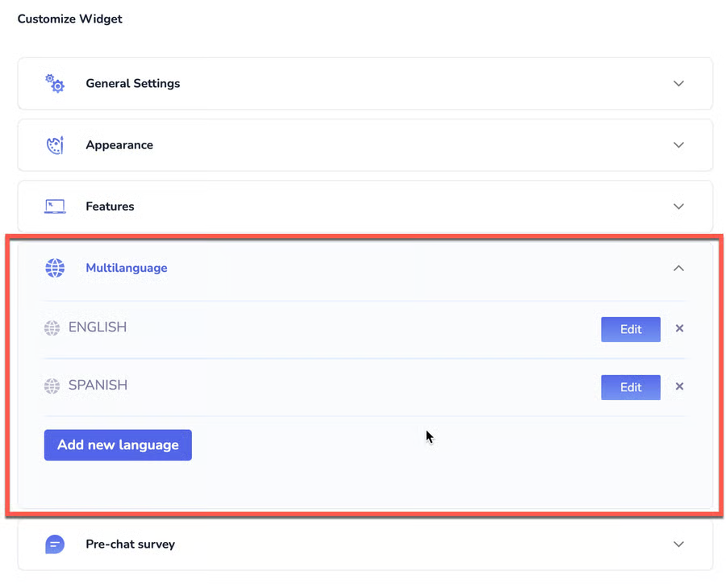Open the Appearance section title
Viewport: 726px width, 588px height.
119,145
